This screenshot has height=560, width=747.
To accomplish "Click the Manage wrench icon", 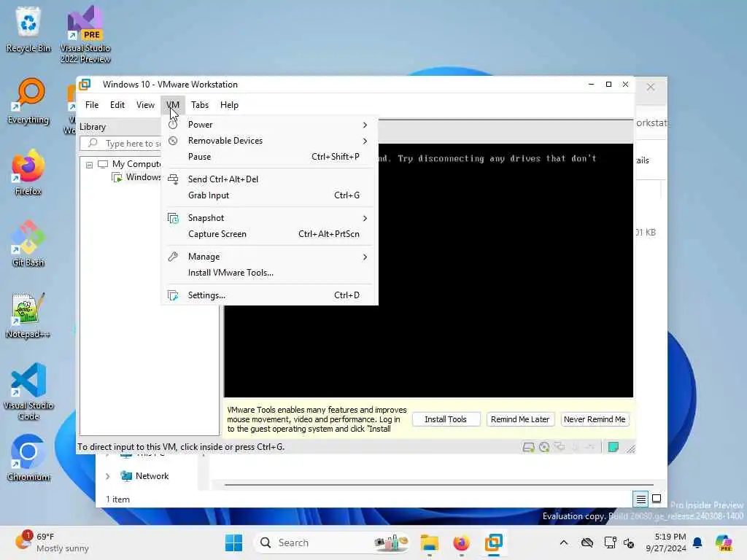I will click(173, 257).
